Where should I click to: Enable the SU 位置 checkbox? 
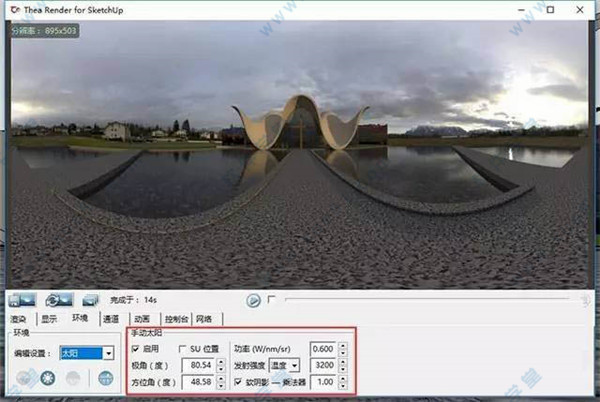click(183, 348)
